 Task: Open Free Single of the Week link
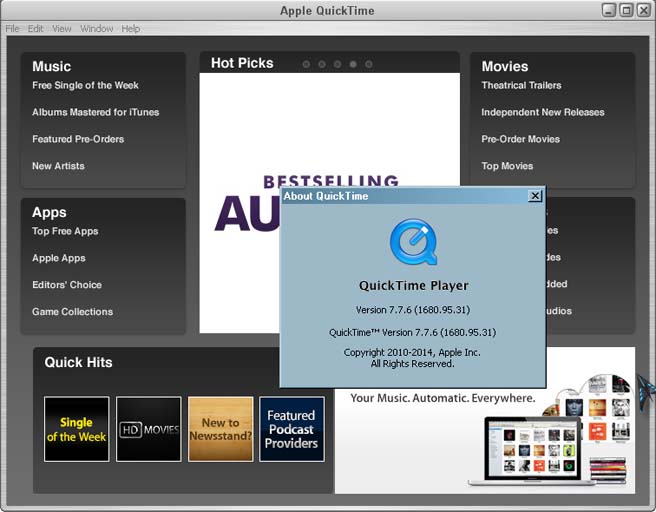tap(85, 86)
